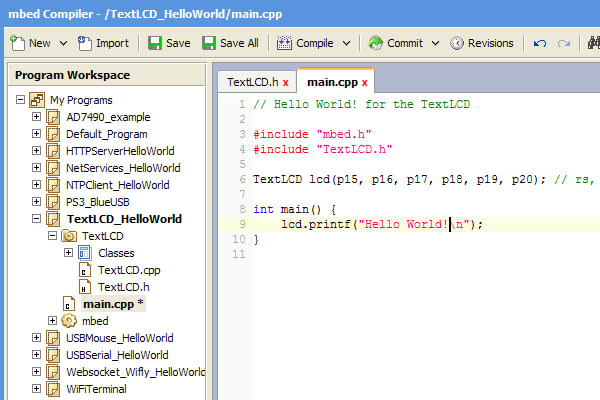The image size is (600, 400).
Task: Click the redo arrow icon
Action: coord(565,43)
